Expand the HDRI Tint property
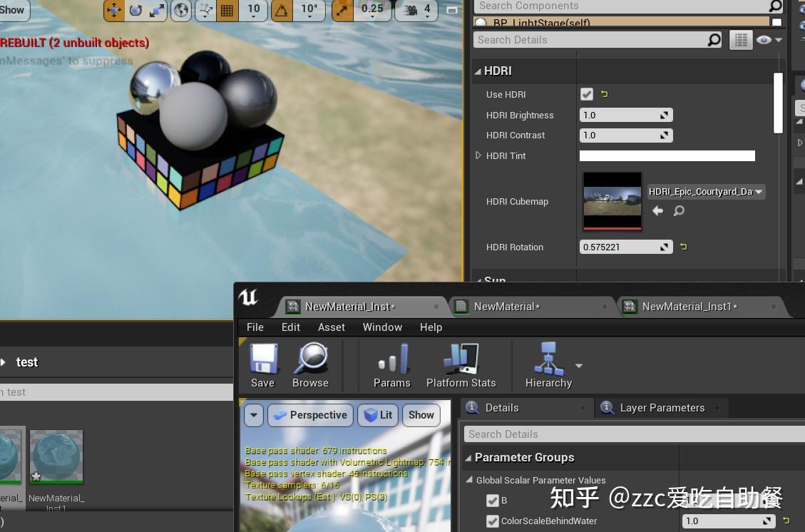The image size is (805, 532). tap(478, 155)
